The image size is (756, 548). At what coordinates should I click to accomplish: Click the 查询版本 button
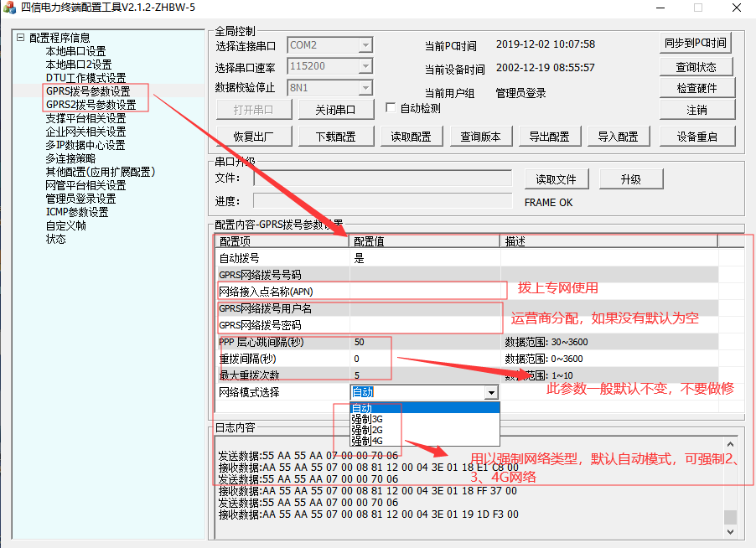(x=481, y=137)
